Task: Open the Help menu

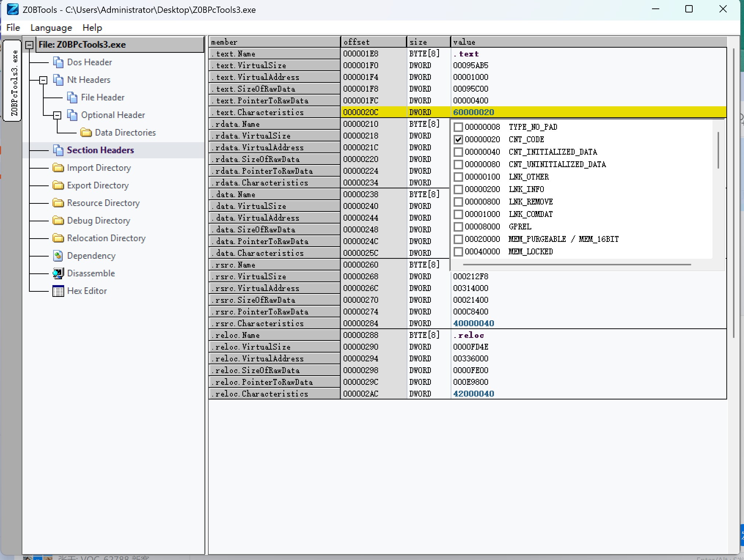Action: pos(92,27)
